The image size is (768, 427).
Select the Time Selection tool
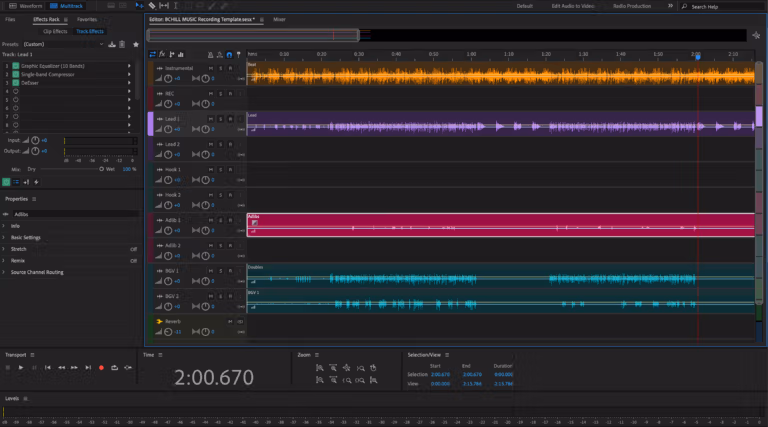(176, 6)
